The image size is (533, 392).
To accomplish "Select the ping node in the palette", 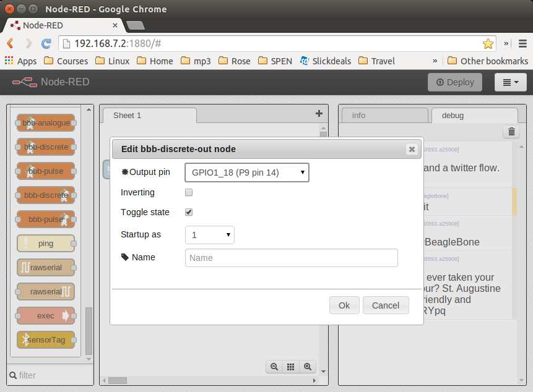I will click(x=45, y=243).
